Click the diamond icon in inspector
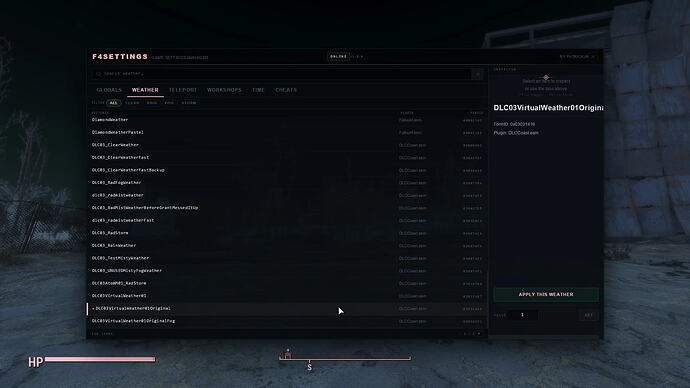The height and width of the screenshot is (388, 690). coord(546,77)
